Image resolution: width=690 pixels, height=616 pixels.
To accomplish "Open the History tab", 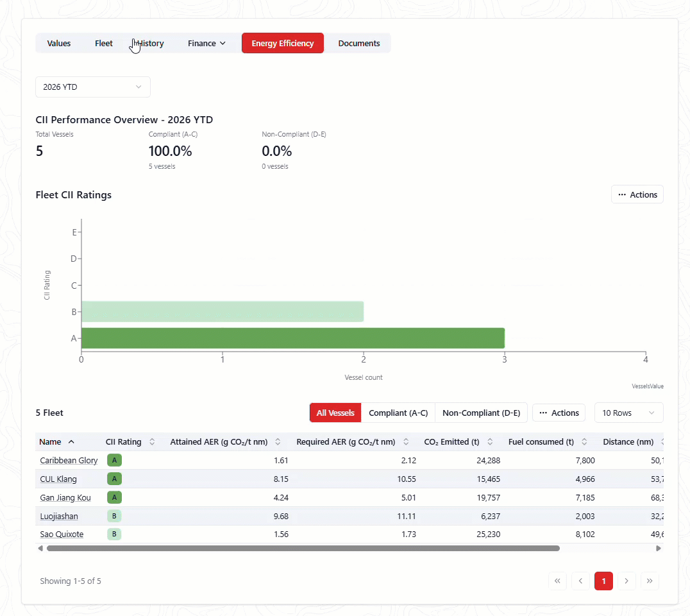I will [x=149, y=43].
